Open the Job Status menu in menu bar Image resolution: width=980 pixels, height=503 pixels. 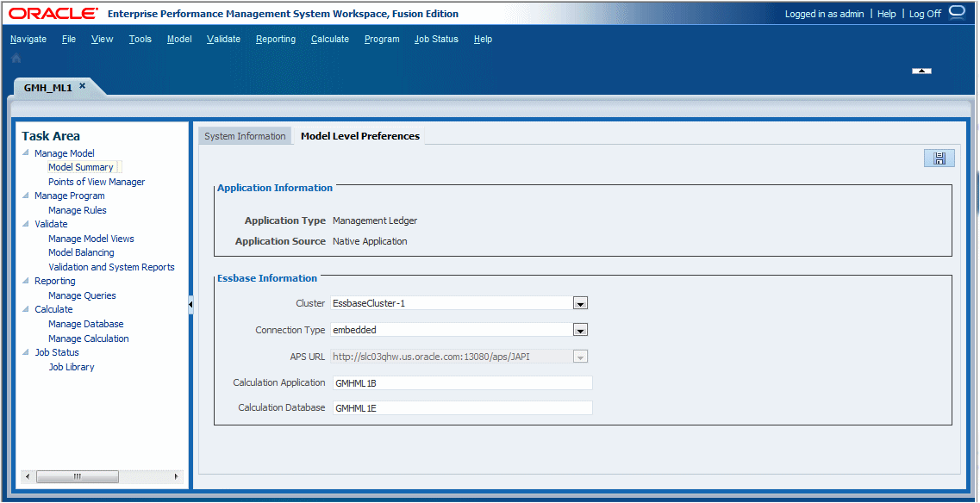436,39
